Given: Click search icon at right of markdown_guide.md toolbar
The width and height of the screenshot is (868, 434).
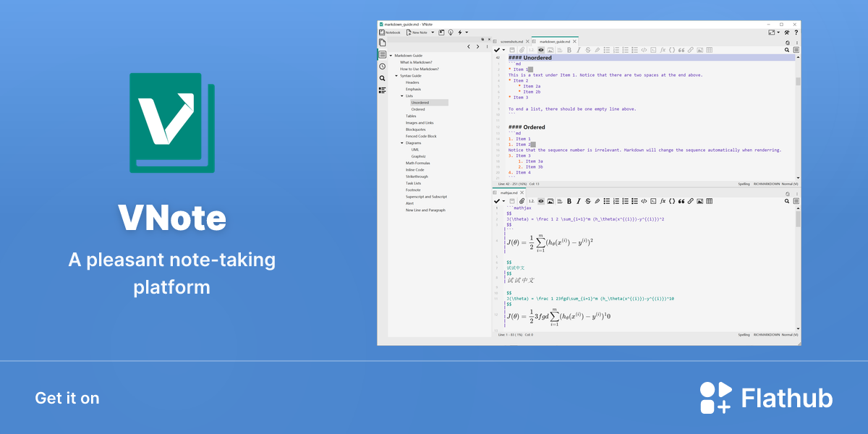Looking at the screenshot, I should point(787,50).
